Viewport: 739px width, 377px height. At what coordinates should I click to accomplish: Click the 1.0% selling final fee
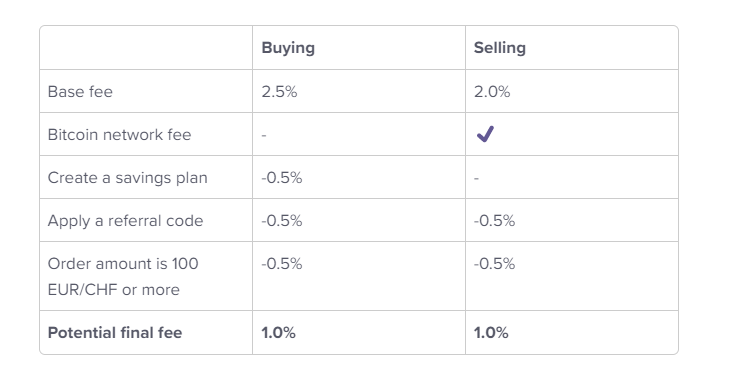tap(491, 333)
